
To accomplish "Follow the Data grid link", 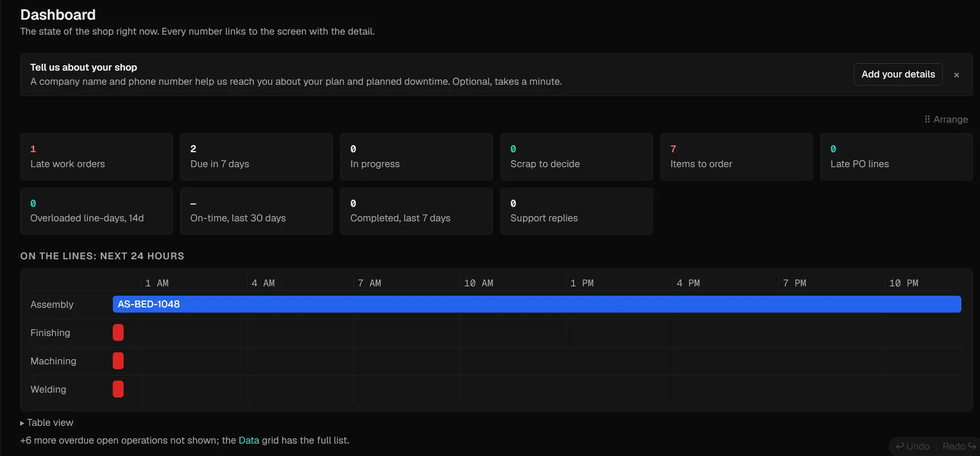I will click(x=249, y=440).
